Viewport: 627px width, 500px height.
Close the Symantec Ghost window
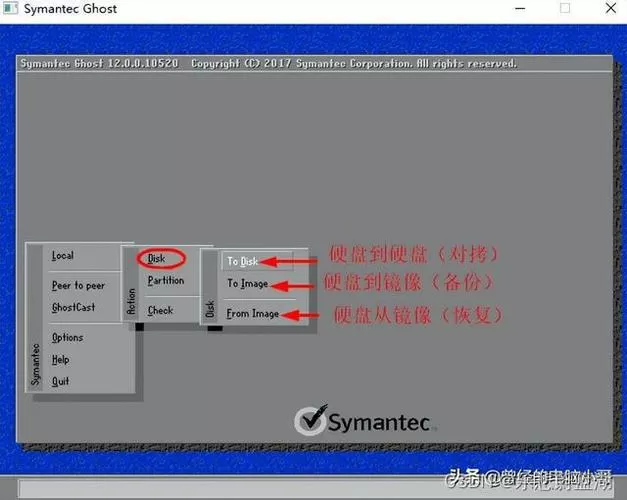click(x=611, y=8)
